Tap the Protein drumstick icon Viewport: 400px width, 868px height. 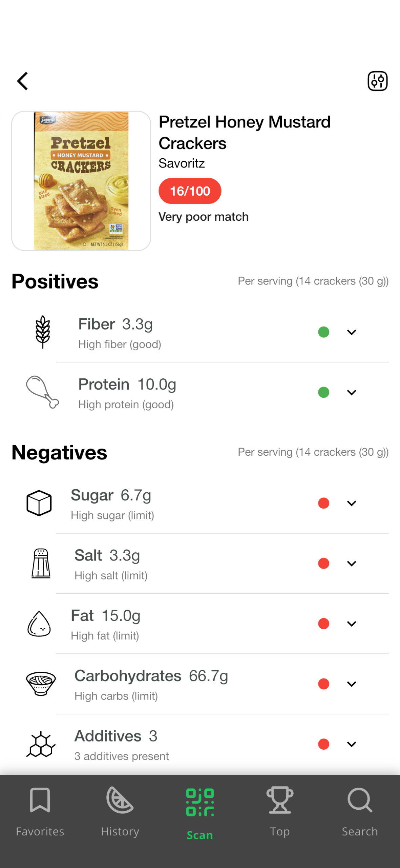click(x=42, y=392)
